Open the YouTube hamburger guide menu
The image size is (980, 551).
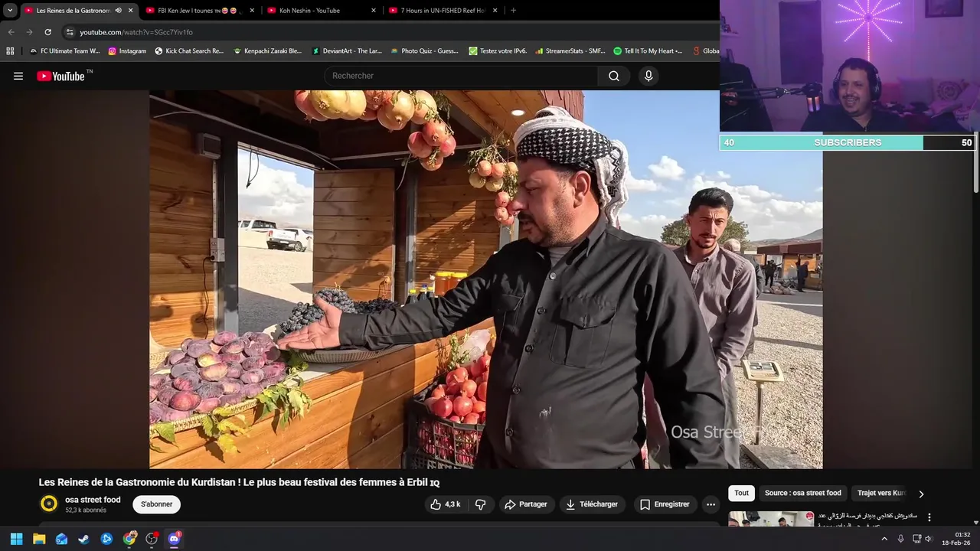click(18, 76)
